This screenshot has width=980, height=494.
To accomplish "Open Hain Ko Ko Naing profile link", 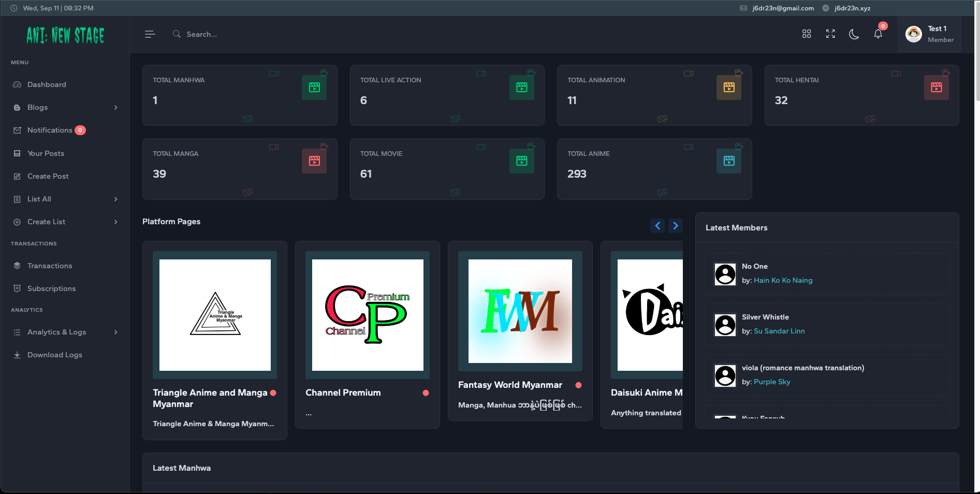I will click(783, 280).
